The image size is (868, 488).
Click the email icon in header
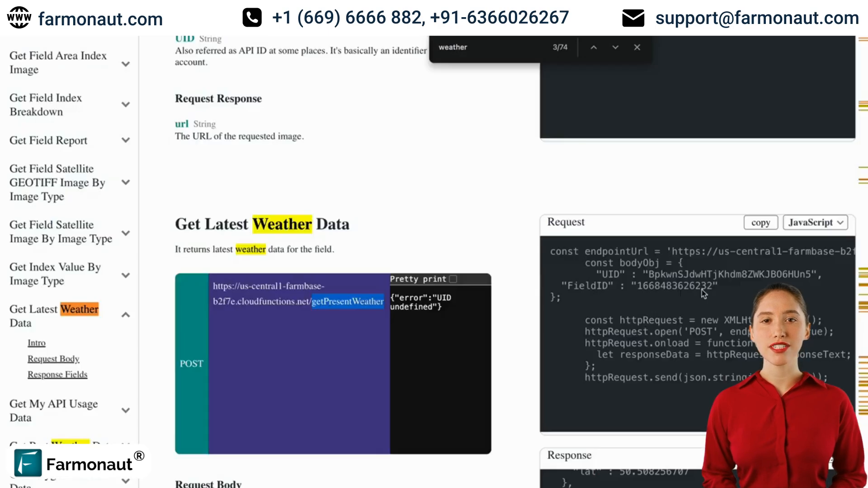point(633,18)
